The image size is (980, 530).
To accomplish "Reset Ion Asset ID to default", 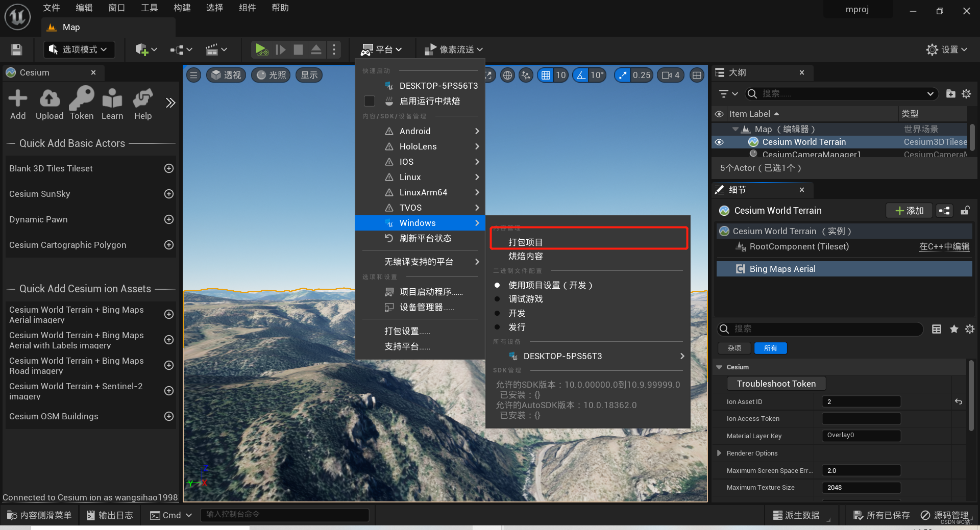I will pos(959,402).
